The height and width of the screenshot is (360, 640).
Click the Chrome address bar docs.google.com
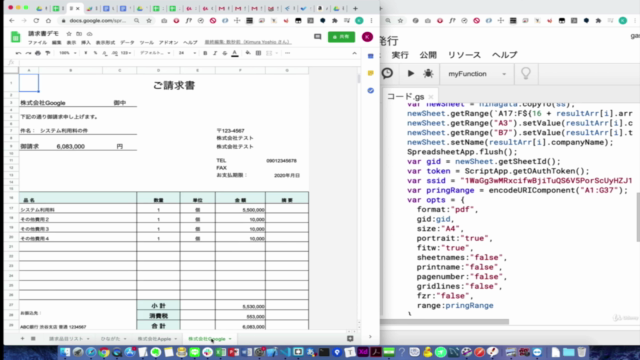(97, 20)
